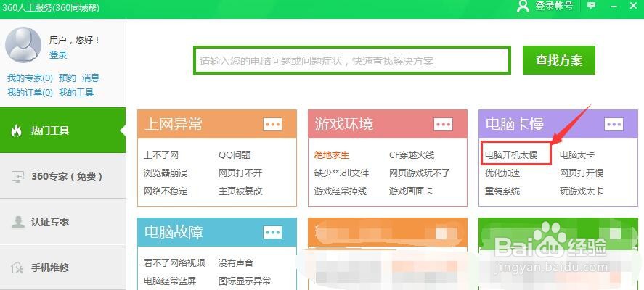This screenshot has width=644, height=290.
Task: Open more options in 电脑故障 card
Action: (x=273, y=232)
